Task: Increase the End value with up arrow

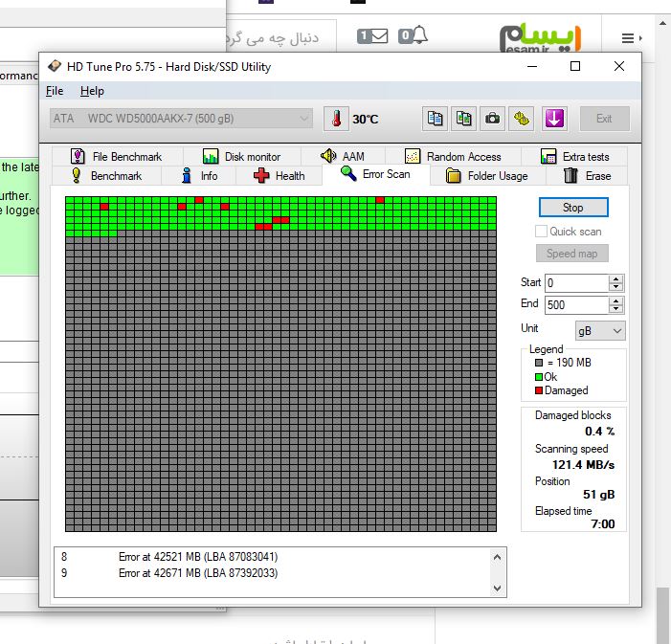Action: click(x=616, y=301)
